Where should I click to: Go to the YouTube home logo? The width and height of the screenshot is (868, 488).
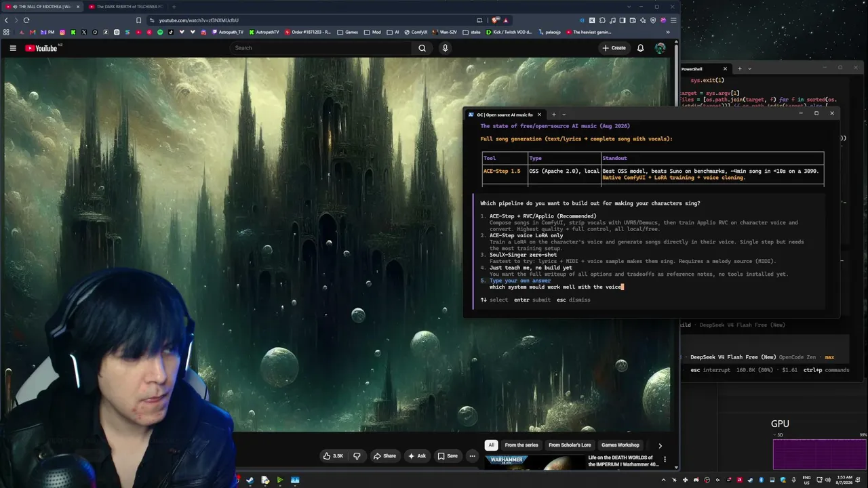(41, 48)
